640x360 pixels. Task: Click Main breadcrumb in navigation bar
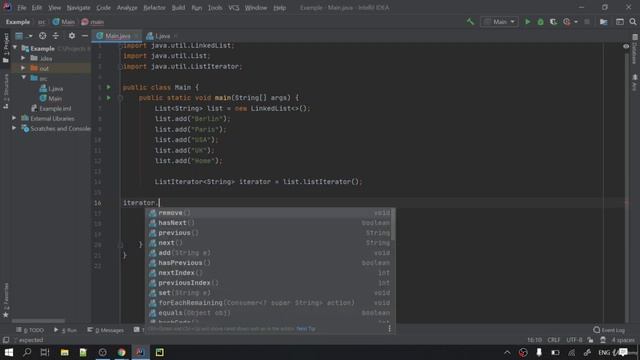tap(64, 22)
